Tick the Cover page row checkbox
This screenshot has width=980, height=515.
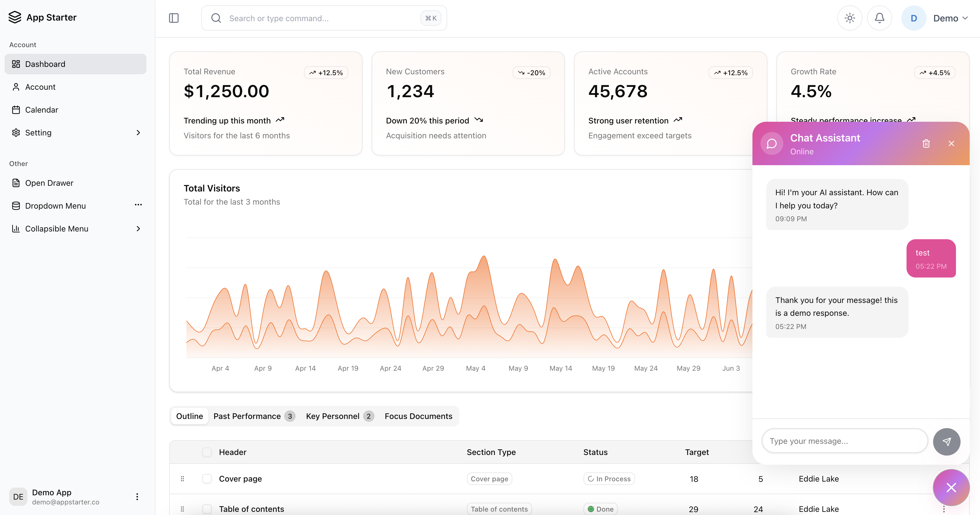point(207,478)
